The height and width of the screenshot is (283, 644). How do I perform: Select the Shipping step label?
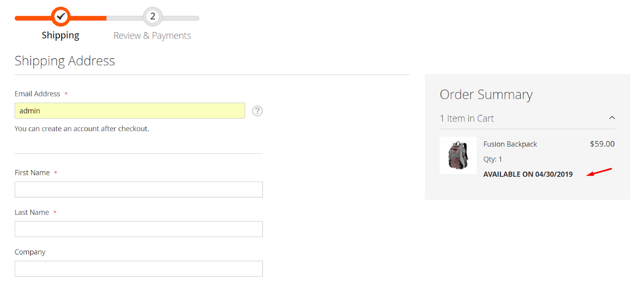(x=60, y=35)
